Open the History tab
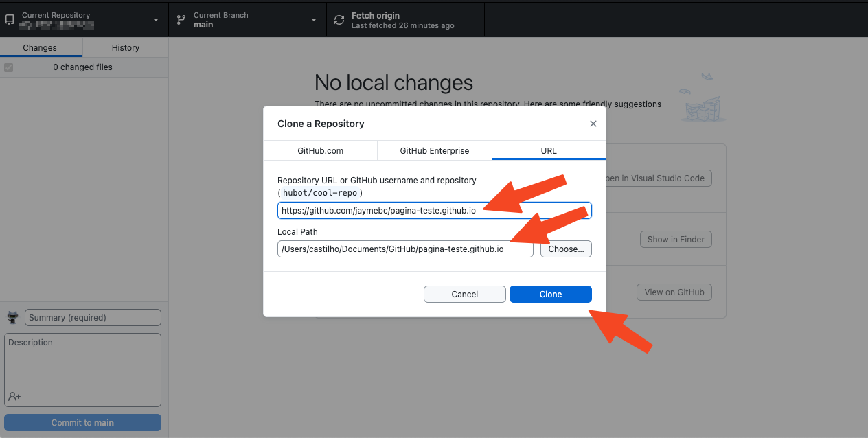 click(126, 47)
